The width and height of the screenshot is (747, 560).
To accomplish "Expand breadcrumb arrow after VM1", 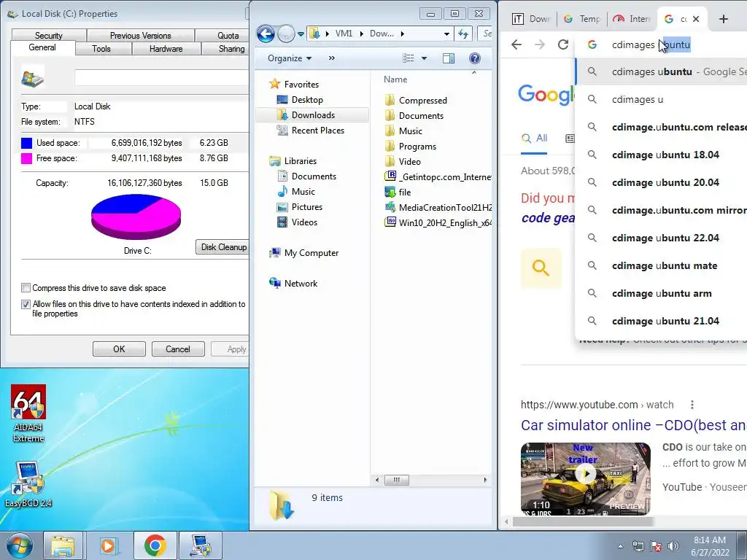I will (362, 34).
